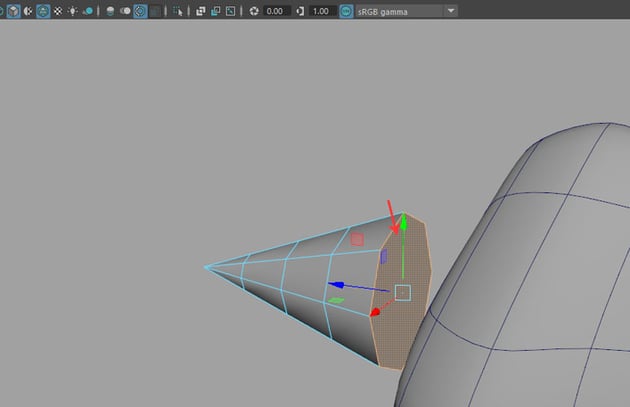Image resolution: width=630 pixels, height=407 pixels.
Task: Click the red X-axis move arrow
Action: point(374,312)
